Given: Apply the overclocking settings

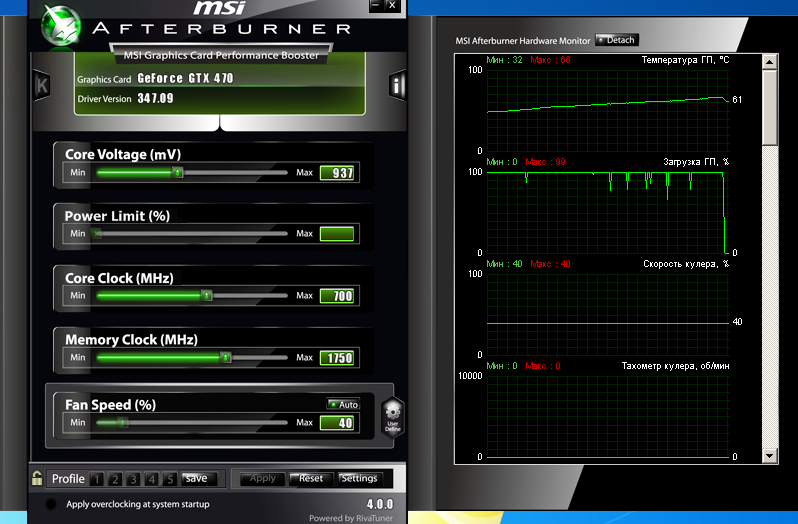Looking at the screenshot, I should (x=262, y=478).
